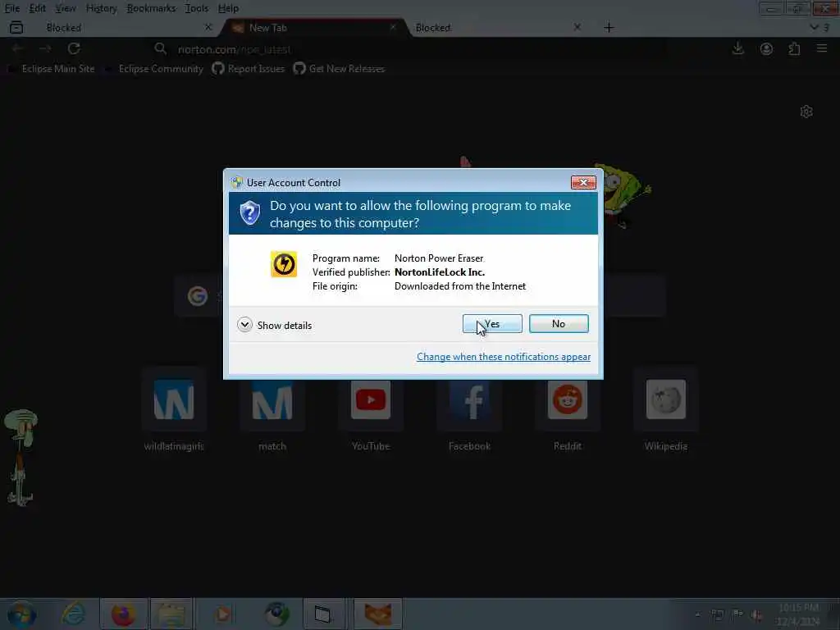The width and height of the screenshot is (840, 630).
Task: Switch to the New Tab tab
Action: click(313, 27)
